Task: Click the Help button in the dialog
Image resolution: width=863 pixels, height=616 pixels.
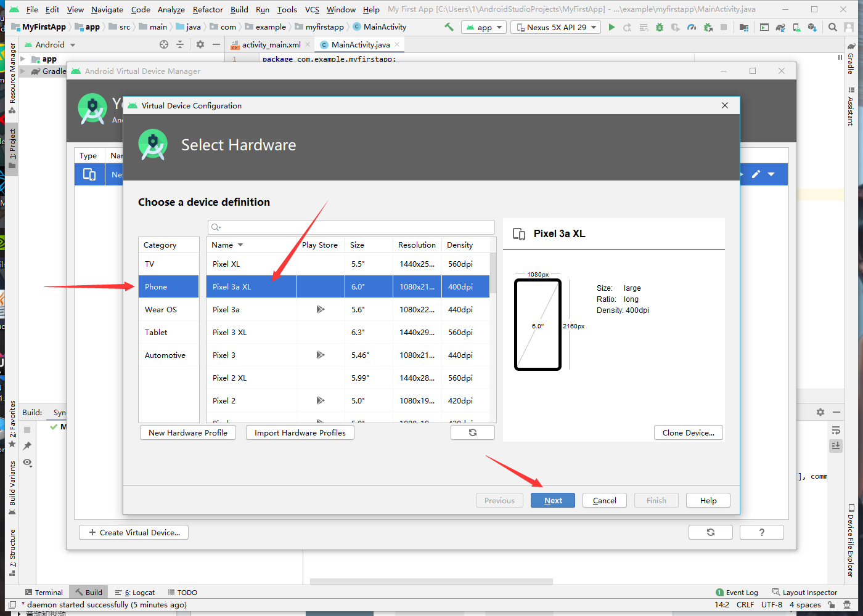Action: click(708, 500)
